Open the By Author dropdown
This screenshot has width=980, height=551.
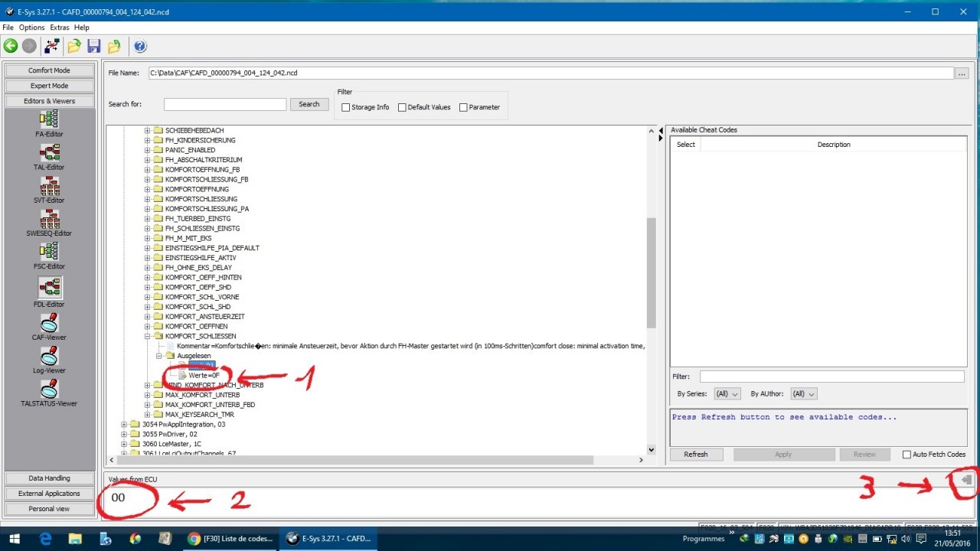[802, 393]
